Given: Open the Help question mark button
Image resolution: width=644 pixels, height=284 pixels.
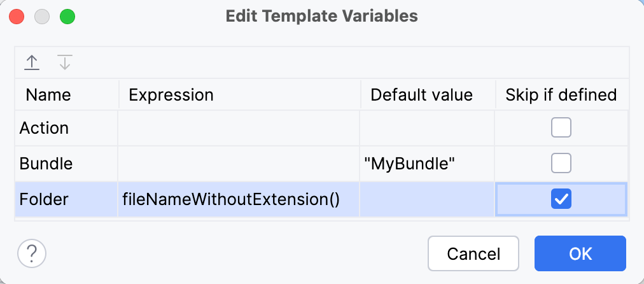Looking at the screenshot, I should point(32,253).
